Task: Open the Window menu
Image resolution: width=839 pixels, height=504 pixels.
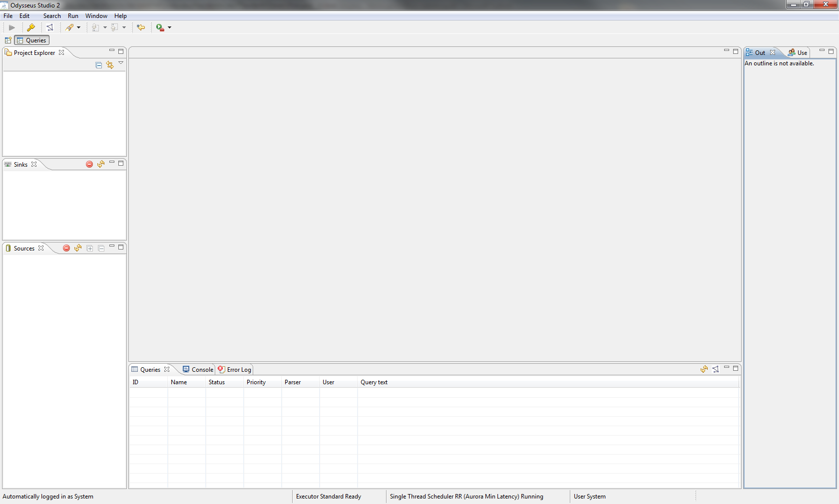Action: (x=96, y=16)
